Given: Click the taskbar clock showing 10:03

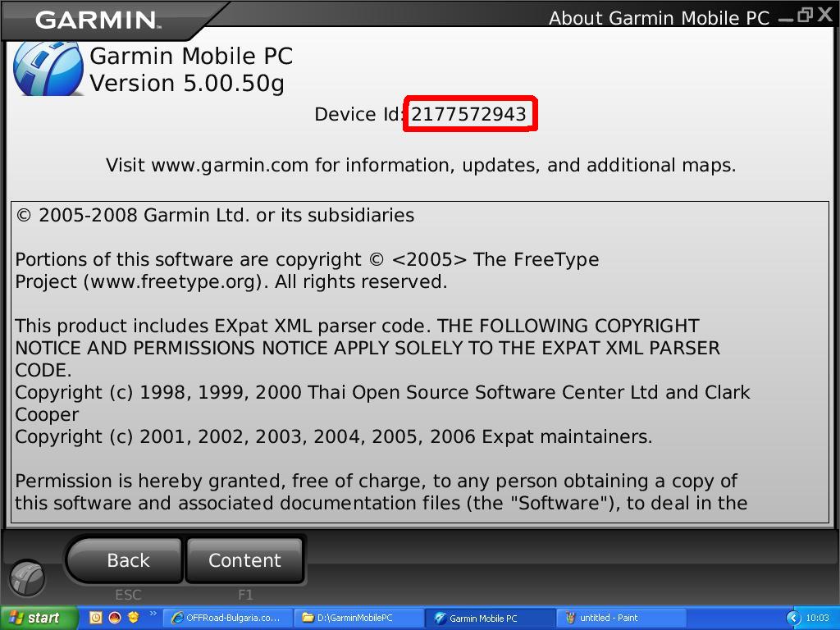Looking at the screenshot, I should click(x=818, y=618).
